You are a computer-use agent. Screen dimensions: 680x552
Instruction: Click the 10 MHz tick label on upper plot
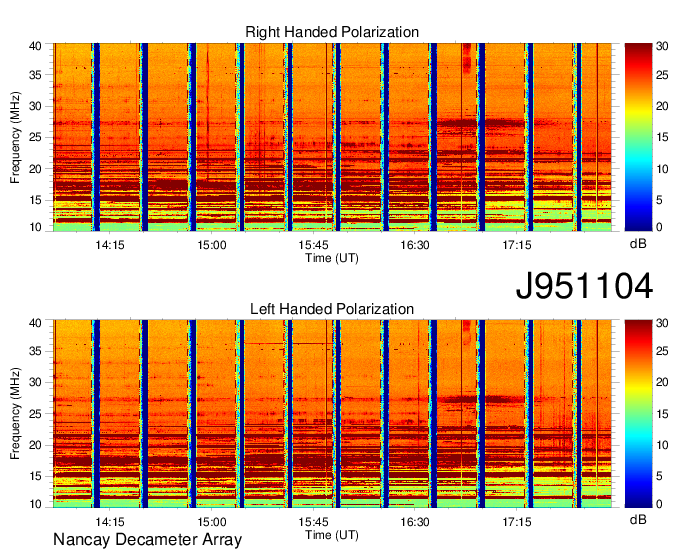pyautogui.click(x=36, y=227)
